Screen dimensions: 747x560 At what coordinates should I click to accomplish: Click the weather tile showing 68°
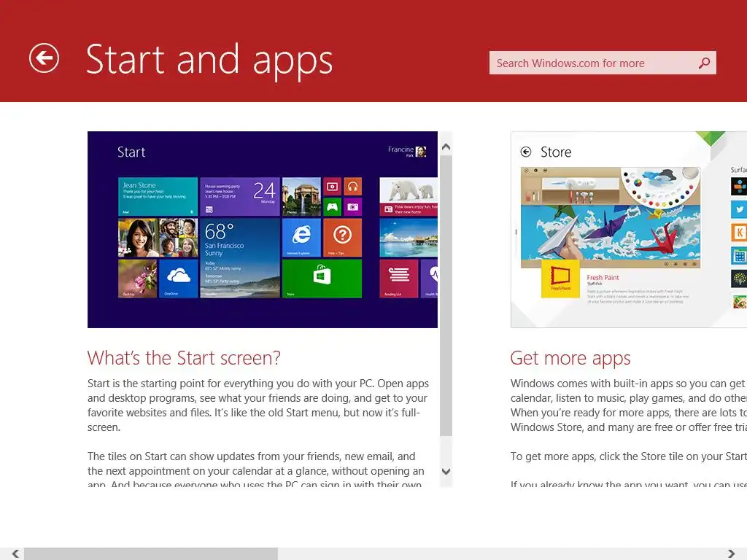[240, 258]
